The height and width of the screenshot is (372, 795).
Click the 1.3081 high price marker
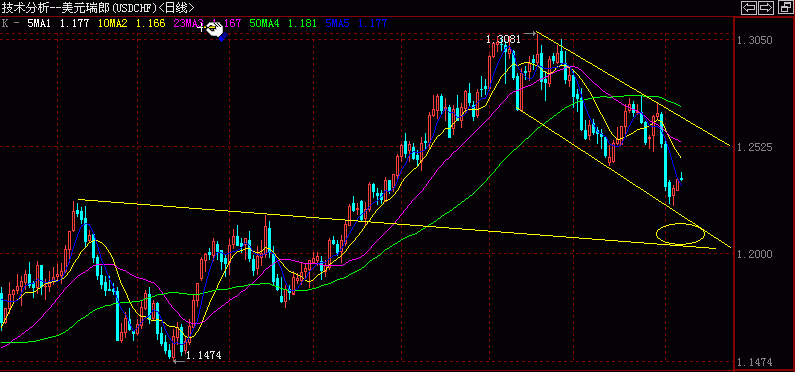pyautogui.click(x=503, y=39)
